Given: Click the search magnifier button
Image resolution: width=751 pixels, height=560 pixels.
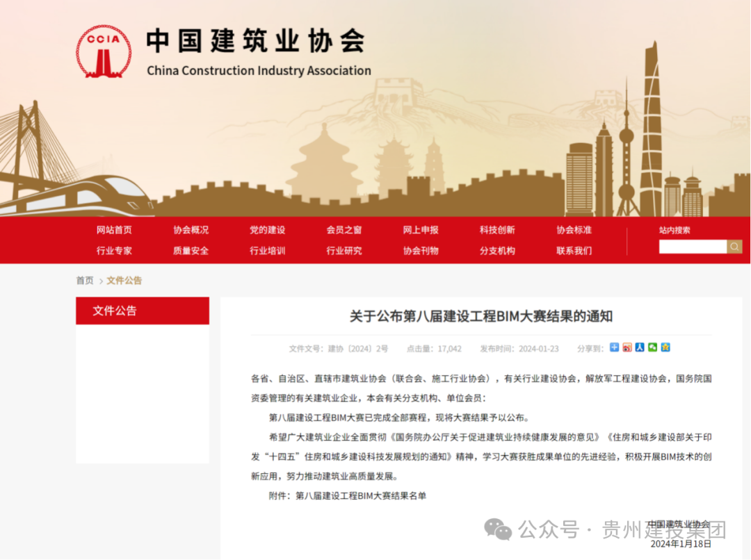Looking at the screenshot, I should pyautogui.click(x=734, y=247).
